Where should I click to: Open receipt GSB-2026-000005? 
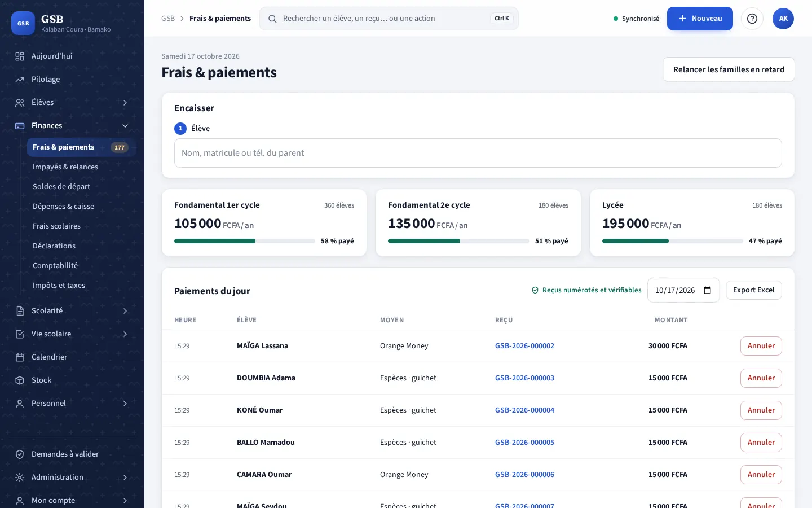[x=524, y=443]
